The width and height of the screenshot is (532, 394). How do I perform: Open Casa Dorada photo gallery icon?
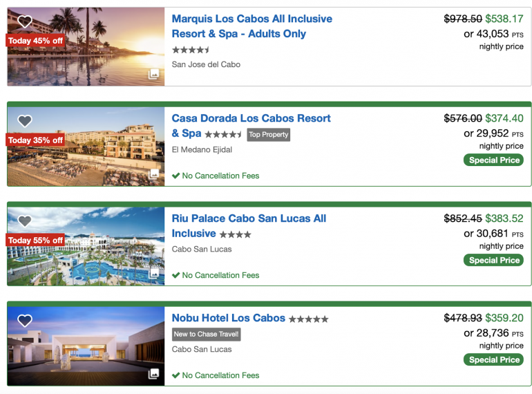pyautogui.click(x=153, y=173)
